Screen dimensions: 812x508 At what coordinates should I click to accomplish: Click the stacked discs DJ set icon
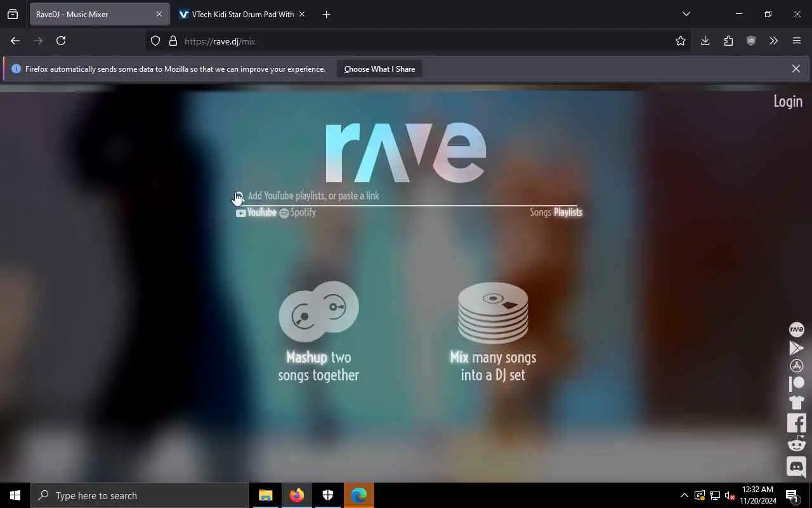pos(493,312)
